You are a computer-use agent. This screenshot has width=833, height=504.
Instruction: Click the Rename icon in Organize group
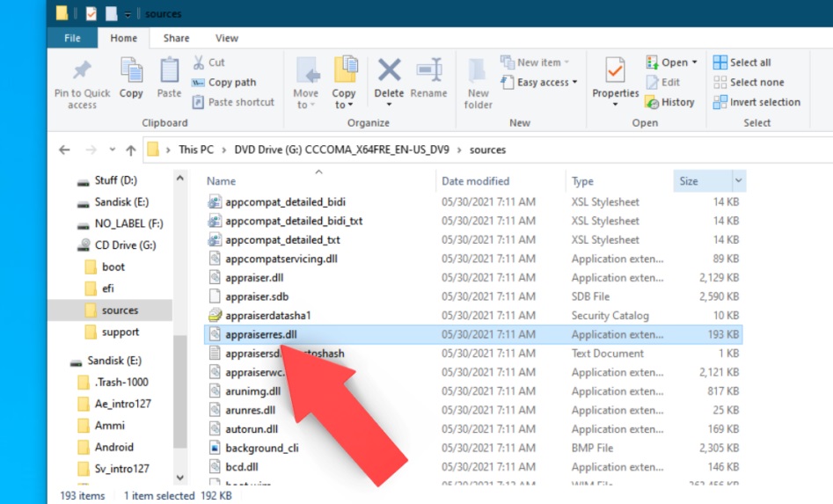coord(428,71)
